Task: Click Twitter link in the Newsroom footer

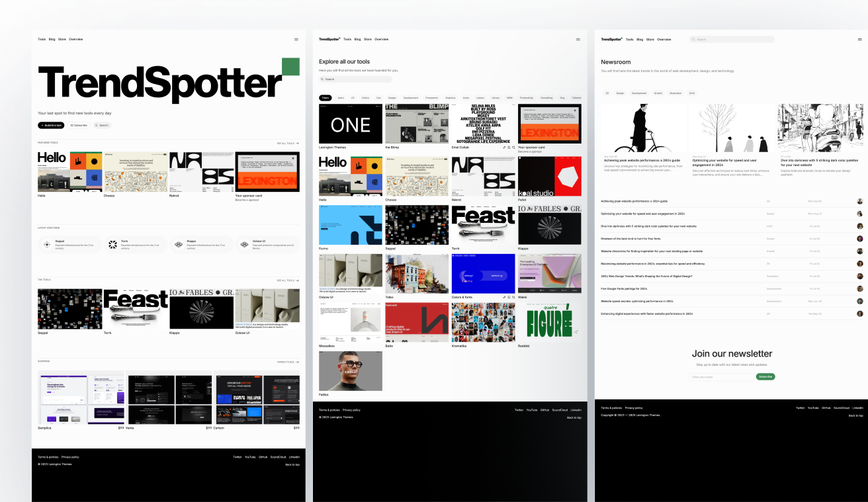Action: pyautogui.click(x=801, y=408)
